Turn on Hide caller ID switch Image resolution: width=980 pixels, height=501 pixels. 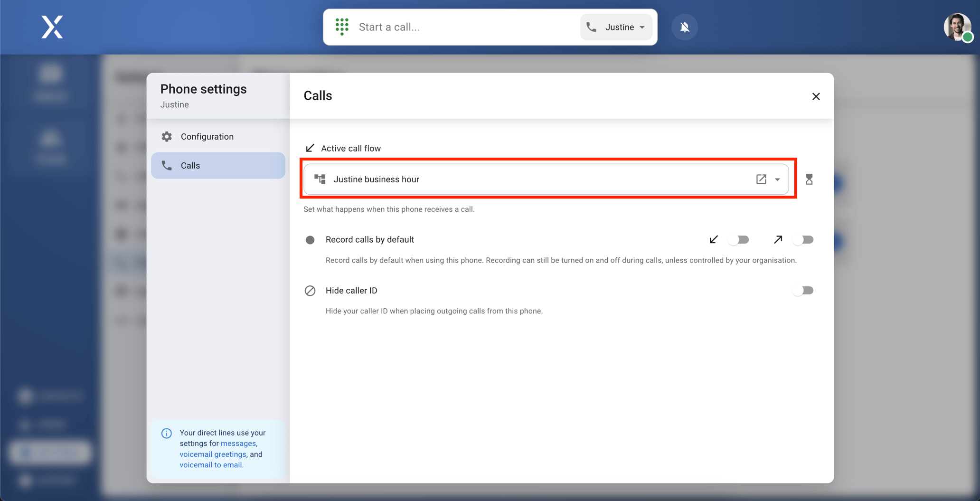click(803, 291)
